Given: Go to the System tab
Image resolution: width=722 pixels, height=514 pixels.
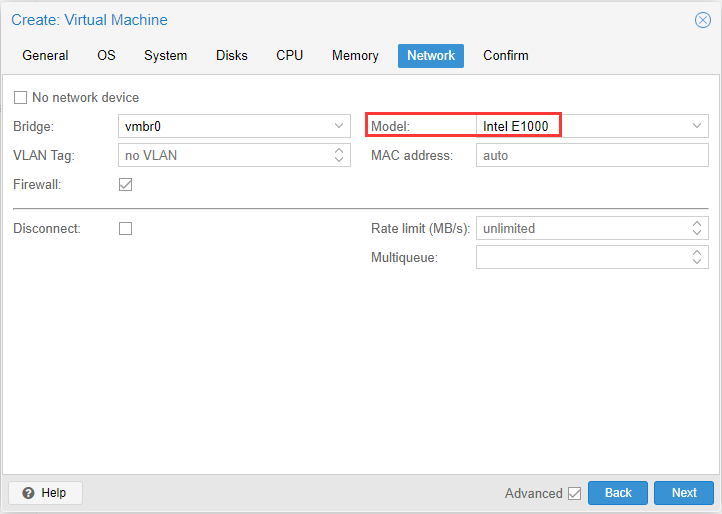Looking at the screenshot, I should click(165, 56).
